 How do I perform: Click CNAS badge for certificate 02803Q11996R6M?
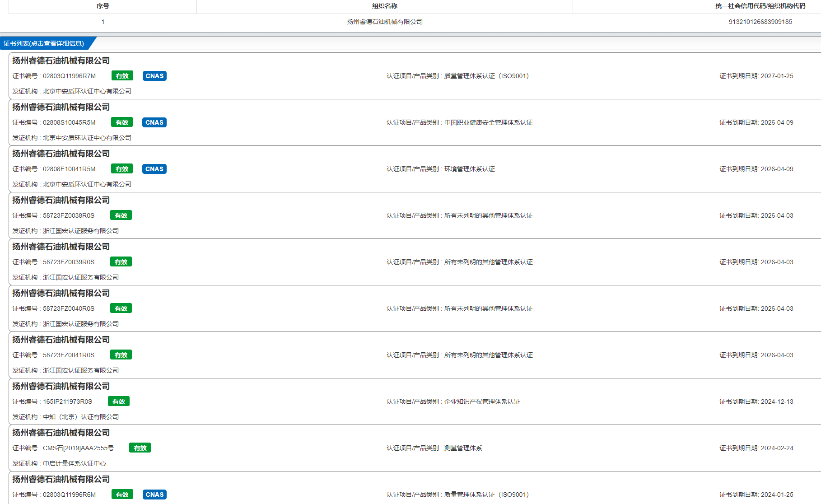point(154,495)
